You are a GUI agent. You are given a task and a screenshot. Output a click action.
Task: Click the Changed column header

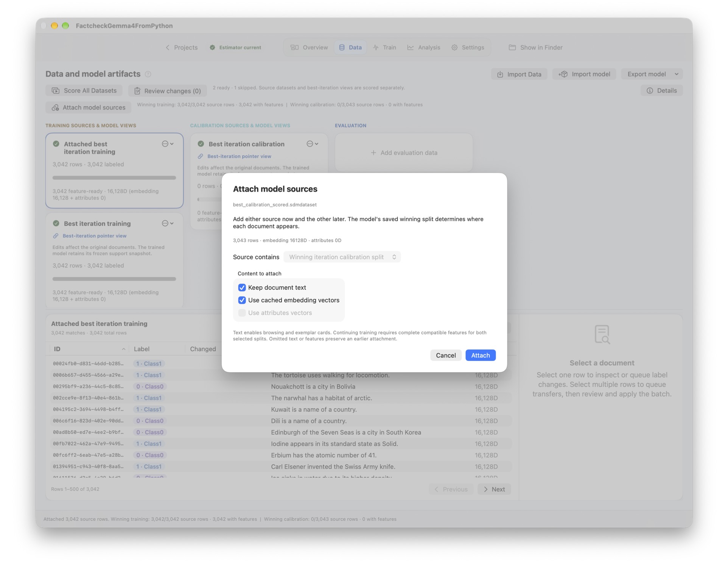click(x=203, y=349)
